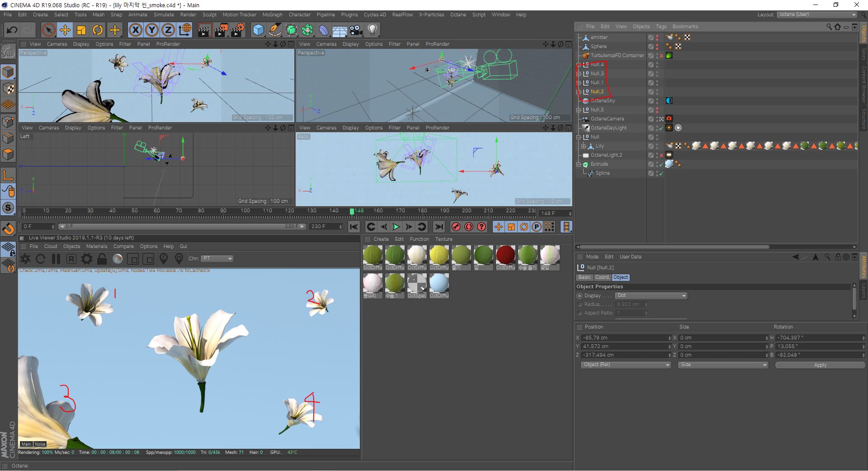The height and width of the screenshot is (471, 868).
Task: Click the Record Active Objects button
Action: point(456,227)
